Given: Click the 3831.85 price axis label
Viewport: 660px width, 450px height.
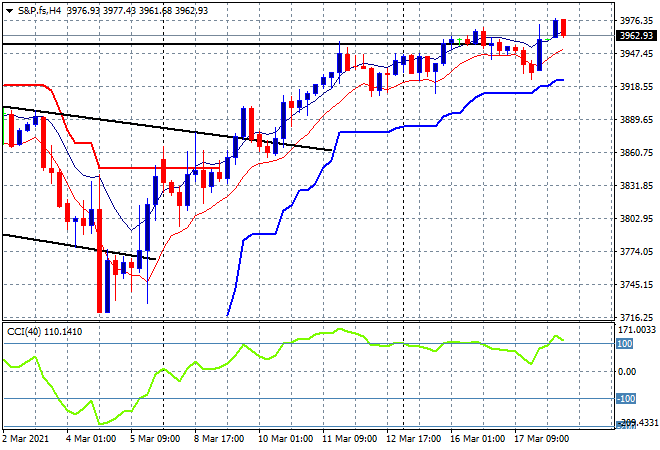Looking at the screenshot, I should [636, 186].
